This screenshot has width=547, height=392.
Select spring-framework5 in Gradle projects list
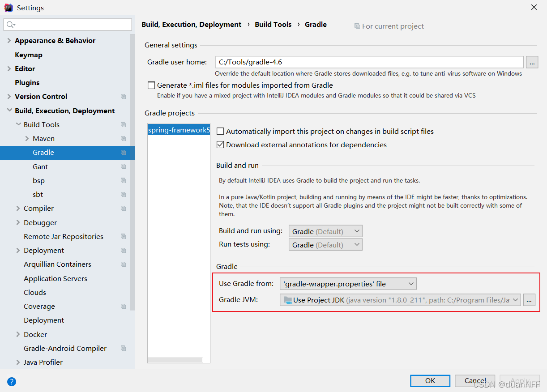click(179, 130)
